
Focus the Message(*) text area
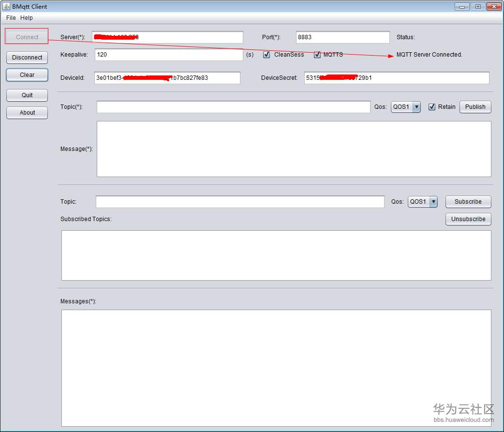294,149
